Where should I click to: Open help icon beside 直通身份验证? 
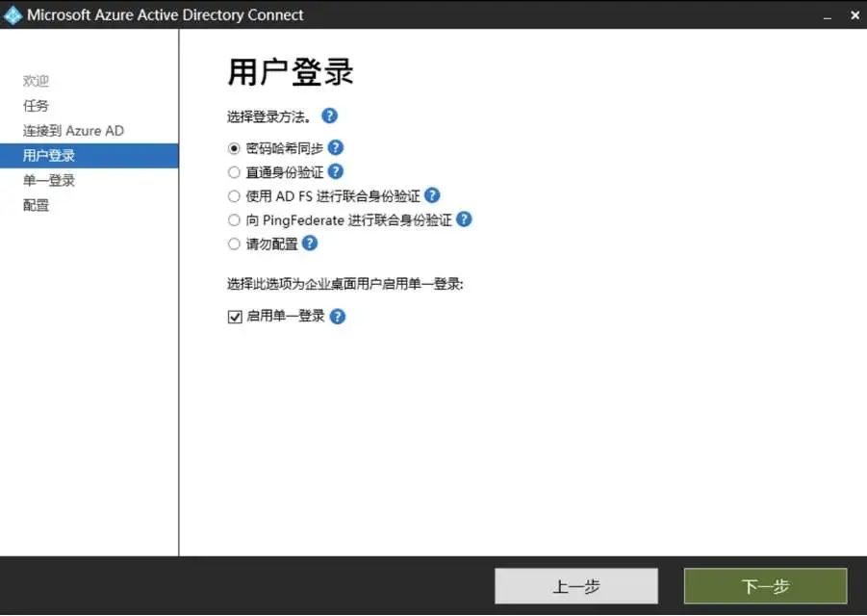(x=336, y=171)
